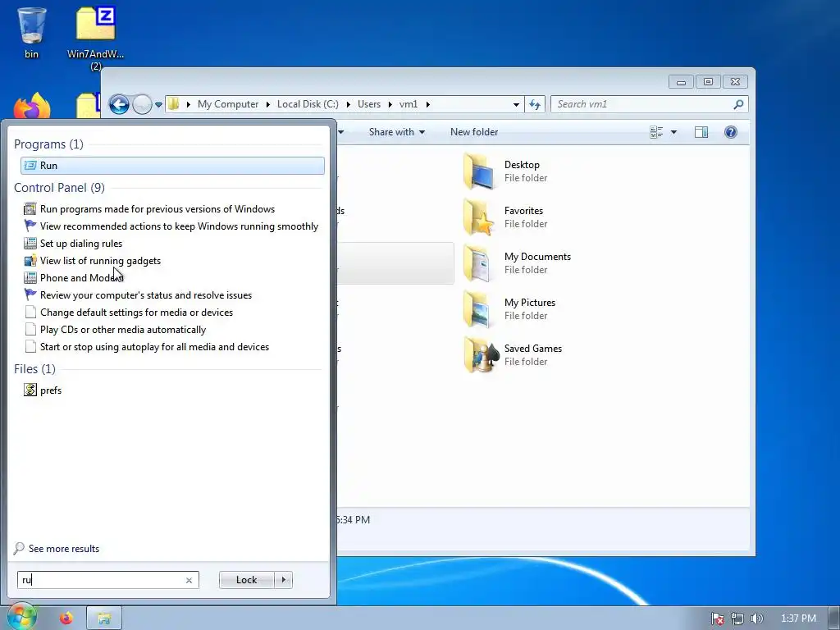Go back in the Explorer window
Screen dimensions: 840x630
(119, 104)
